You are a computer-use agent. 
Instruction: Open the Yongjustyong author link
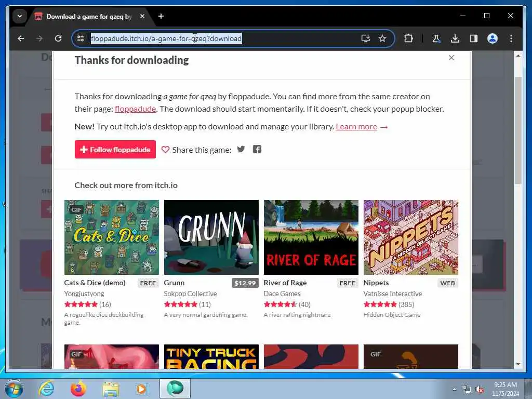[x=84, y=294]
